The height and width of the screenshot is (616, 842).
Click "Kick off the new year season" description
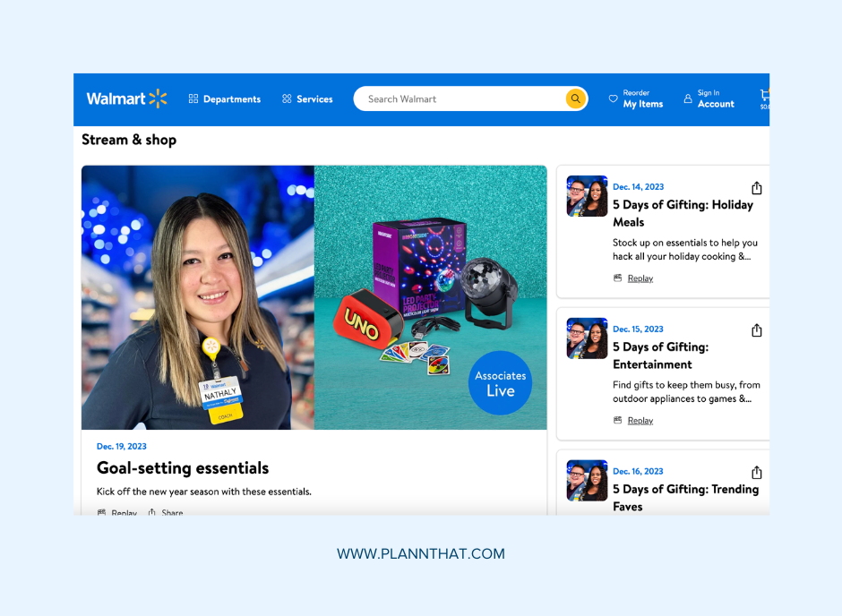[204, 492]
